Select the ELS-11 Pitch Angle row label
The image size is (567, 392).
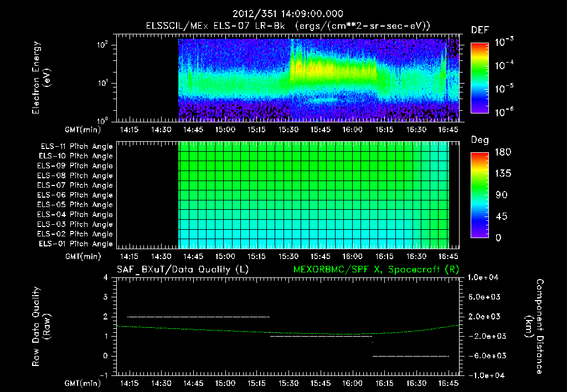76,147
